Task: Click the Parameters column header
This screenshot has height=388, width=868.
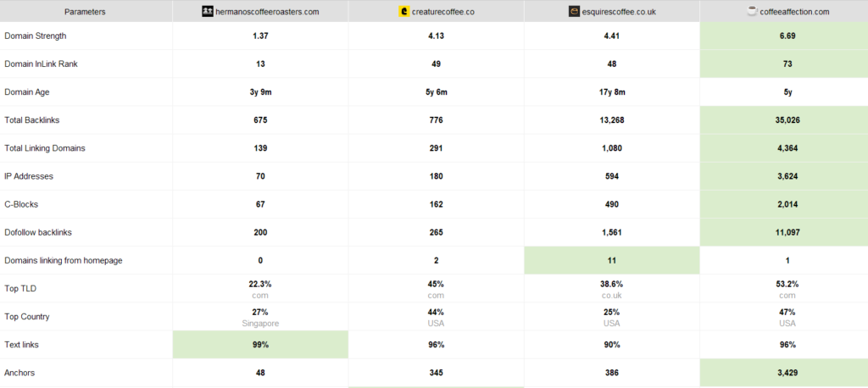Action: click(x=85, y=12)
